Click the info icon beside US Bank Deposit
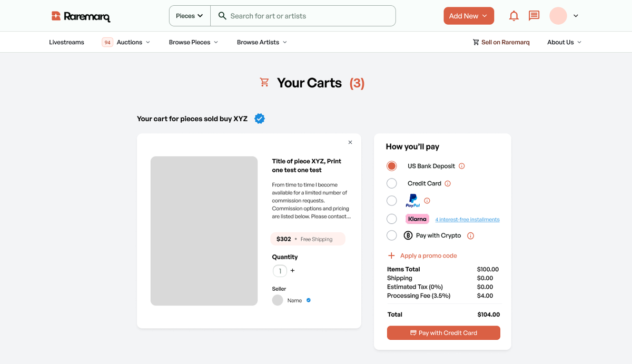 (462, 166)
